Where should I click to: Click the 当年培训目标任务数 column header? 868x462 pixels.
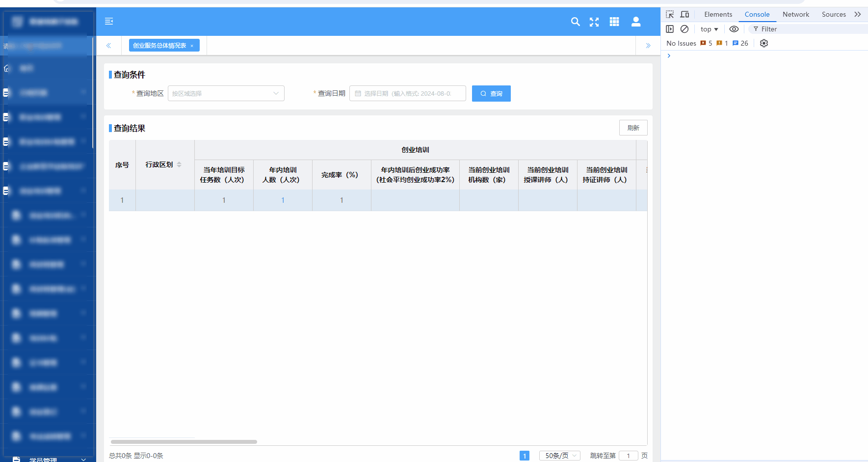tap(224, 175)
